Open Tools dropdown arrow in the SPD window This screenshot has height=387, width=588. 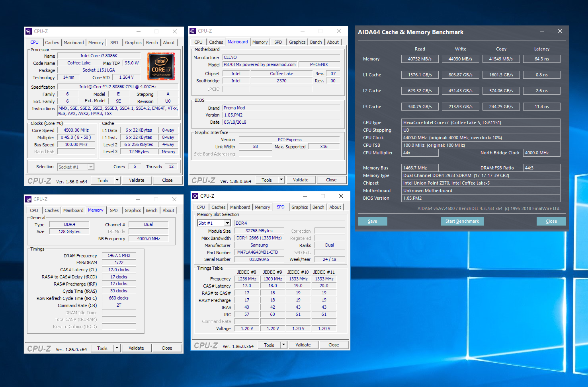click(283, 345)
